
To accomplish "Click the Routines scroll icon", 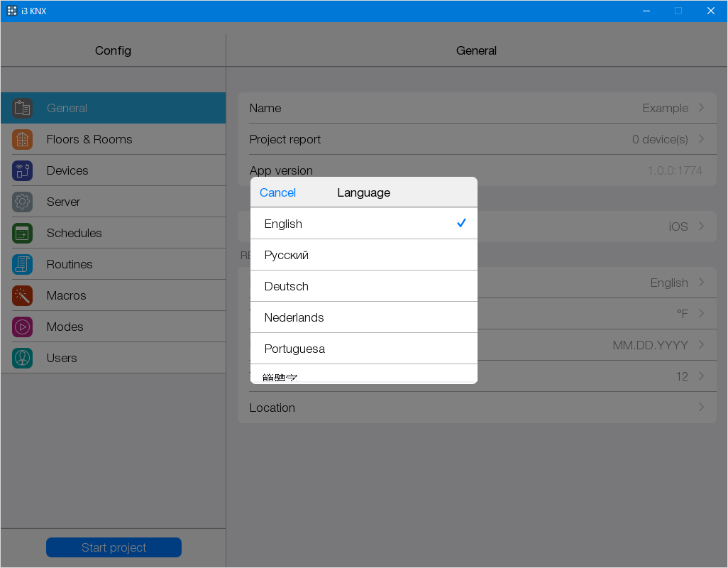I will 22,264.
